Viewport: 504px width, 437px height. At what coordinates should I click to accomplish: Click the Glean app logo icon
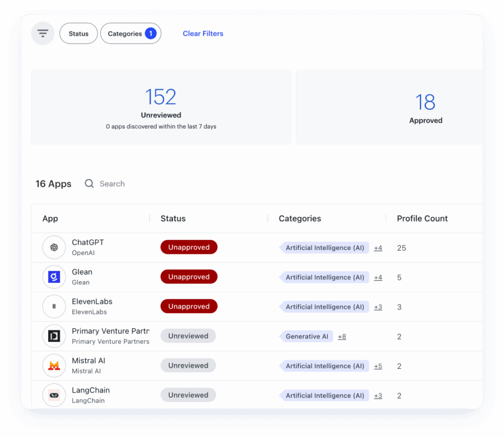(54, 277)
